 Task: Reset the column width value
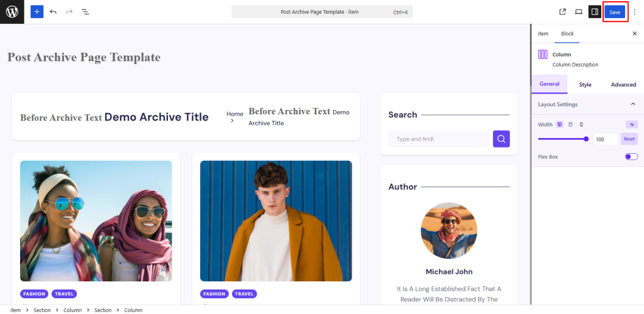(629, 139)
